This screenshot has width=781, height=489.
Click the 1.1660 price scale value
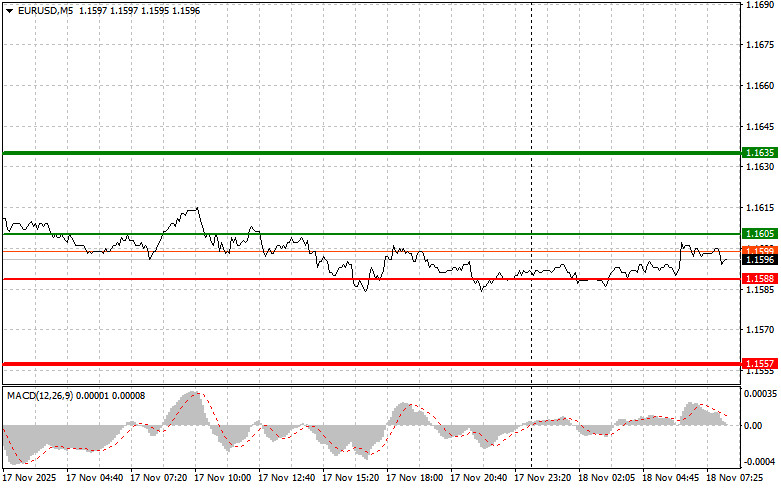760,86
